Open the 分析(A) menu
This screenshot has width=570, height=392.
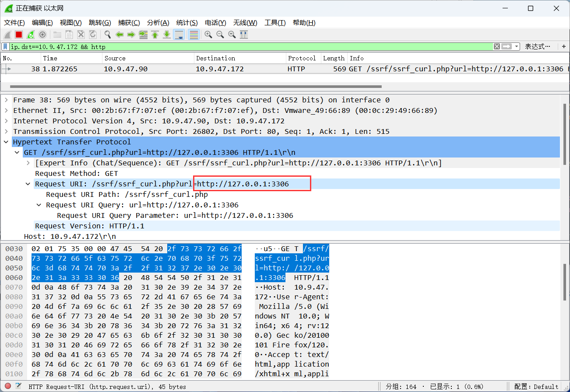pyautogui.click(x=158, y=23)
